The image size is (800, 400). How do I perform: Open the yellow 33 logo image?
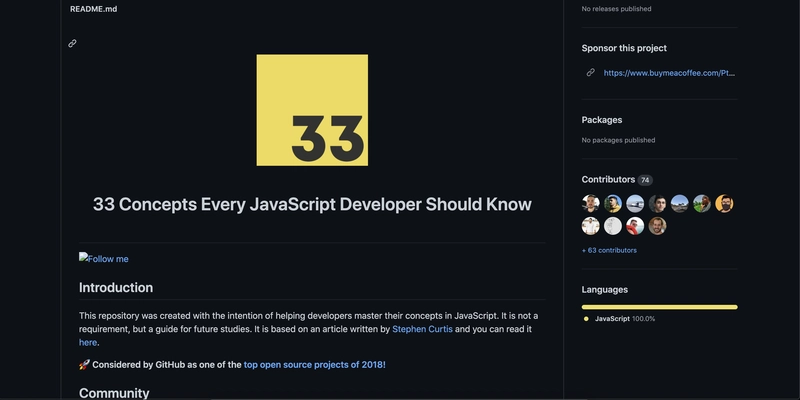pyautogui.click(x=312, y=110)
